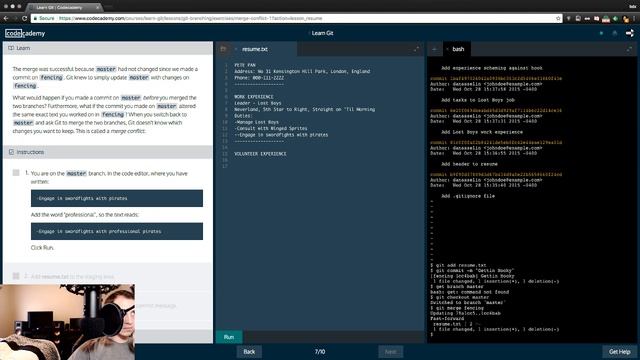Click the browser back arrow
The width and height of the screenshot is (640, 360).
pos(6,18)
